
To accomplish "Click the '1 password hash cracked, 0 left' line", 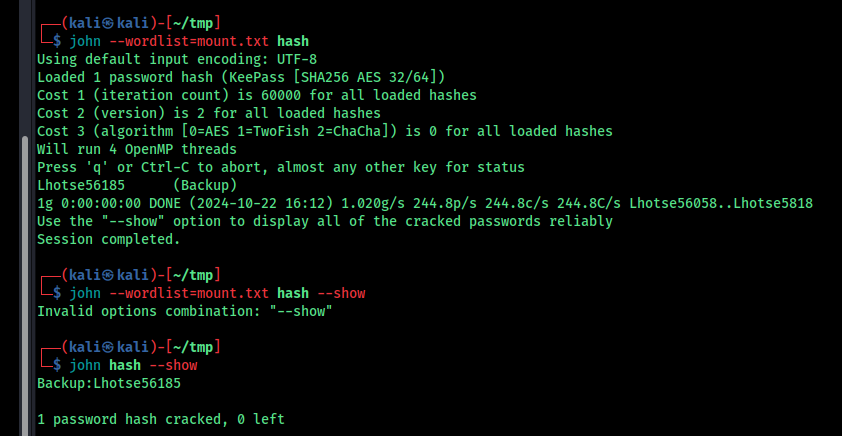I will point(161,419).
